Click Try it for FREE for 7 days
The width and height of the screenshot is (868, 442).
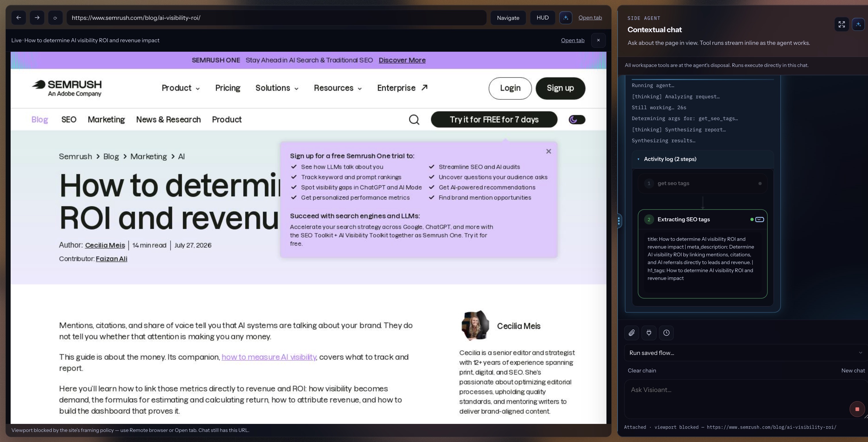tap(494, 120)
